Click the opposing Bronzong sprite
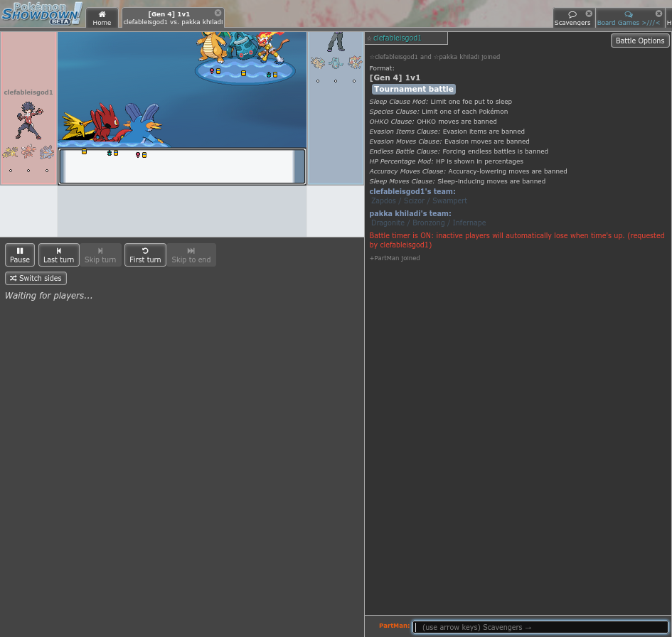 (243, 47)
